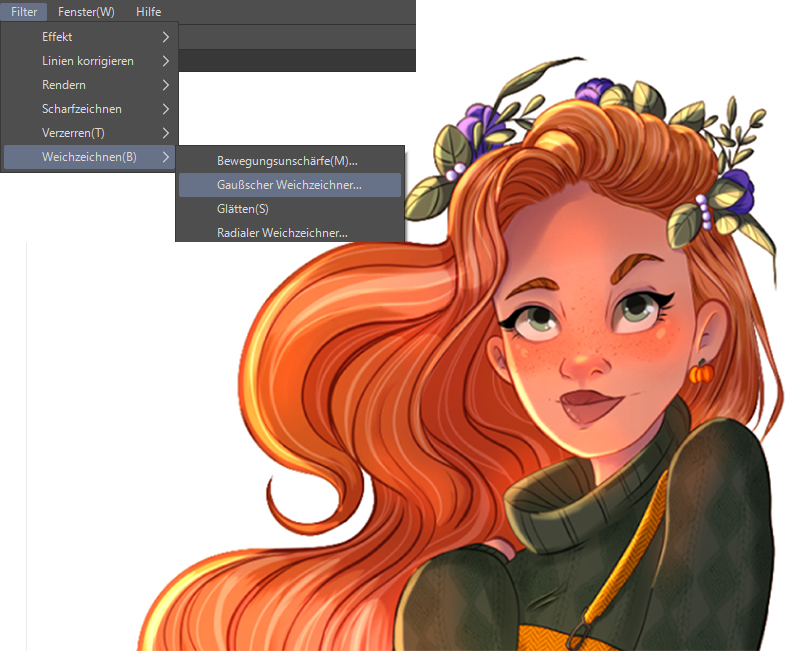Choose Radialer Weichzeichner... from the submenu
The height and width of the screenshot is (651, 800).
pos(282,233)
